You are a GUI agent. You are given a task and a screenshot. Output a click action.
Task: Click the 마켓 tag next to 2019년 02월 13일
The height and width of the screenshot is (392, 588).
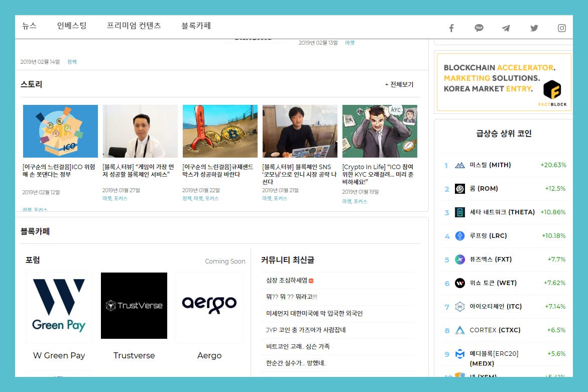pyautogui.click(x=350, y=43)
